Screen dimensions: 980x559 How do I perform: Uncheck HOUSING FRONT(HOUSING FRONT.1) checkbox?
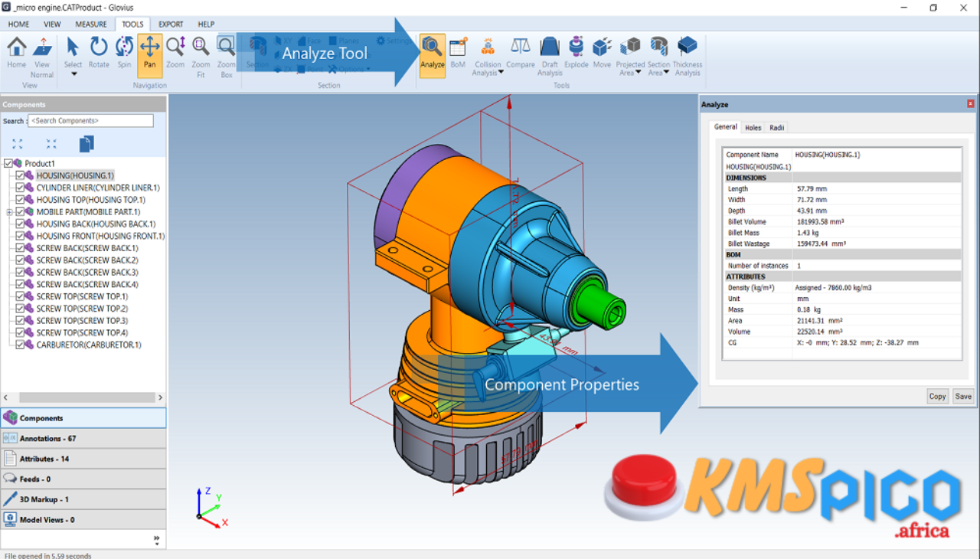20,236
